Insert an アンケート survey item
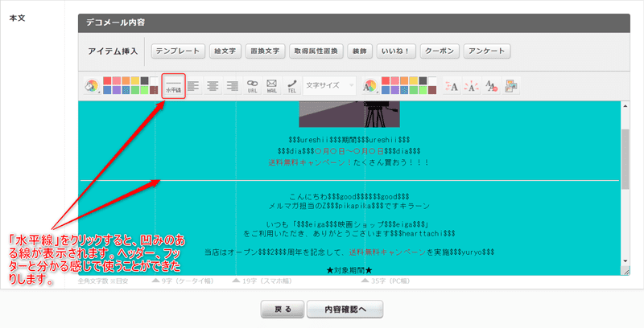Image resolution: width=644 pixels, height=328 pixels. click(487, 51)
